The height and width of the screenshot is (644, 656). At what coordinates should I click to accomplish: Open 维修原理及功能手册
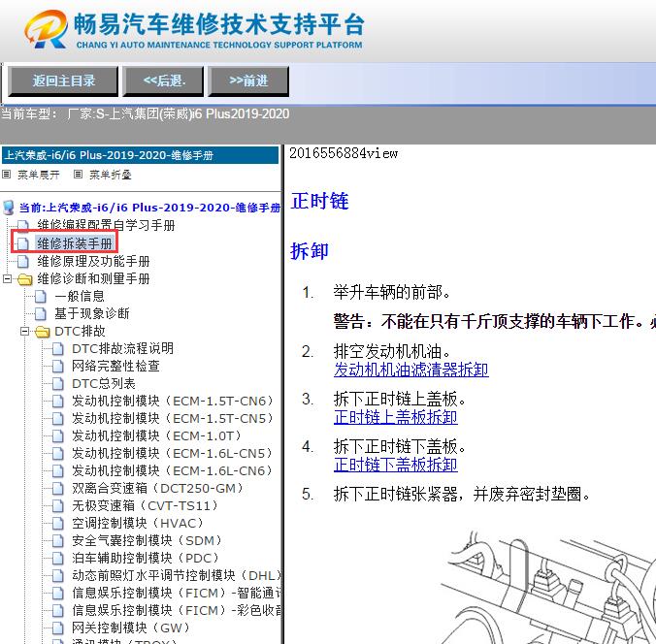point(93,261)
